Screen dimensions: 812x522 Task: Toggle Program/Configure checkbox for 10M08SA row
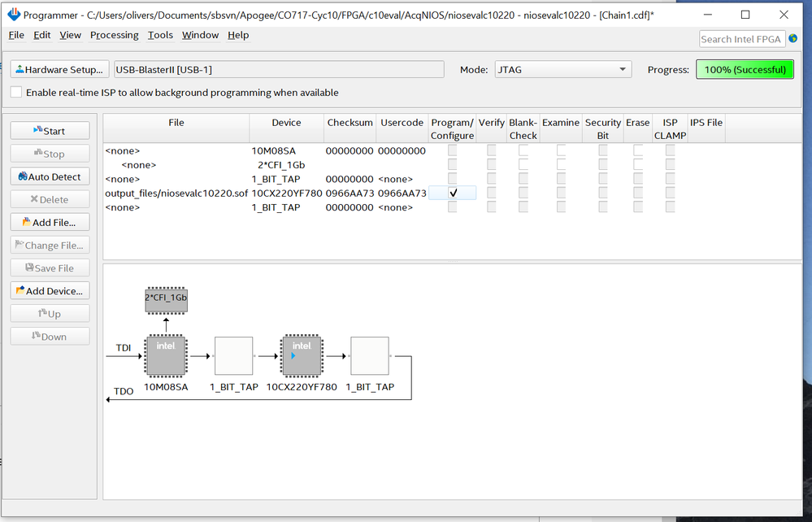pyautogui.click(x=453, y=150)
